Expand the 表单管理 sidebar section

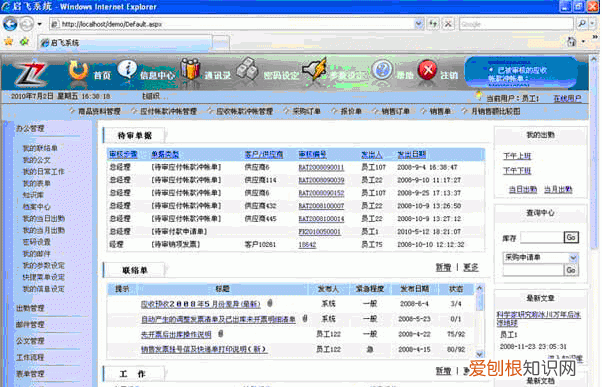click(30, 374)
